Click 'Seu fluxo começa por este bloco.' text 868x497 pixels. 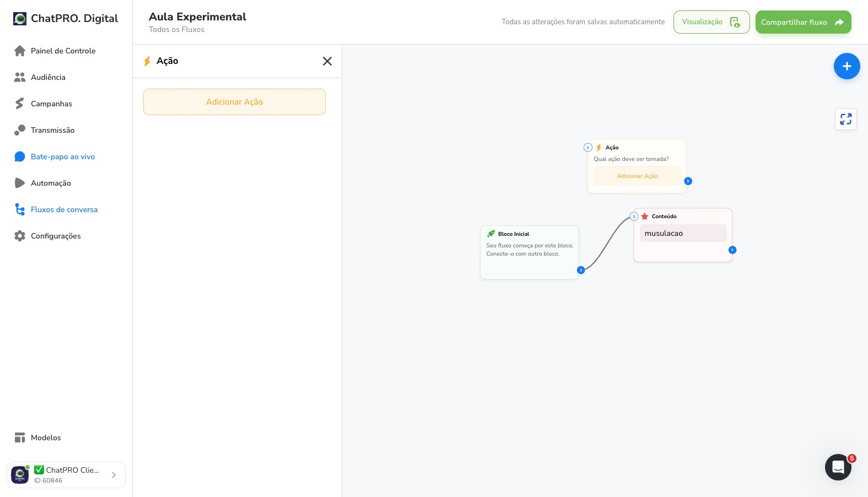[x=530, y=246]
